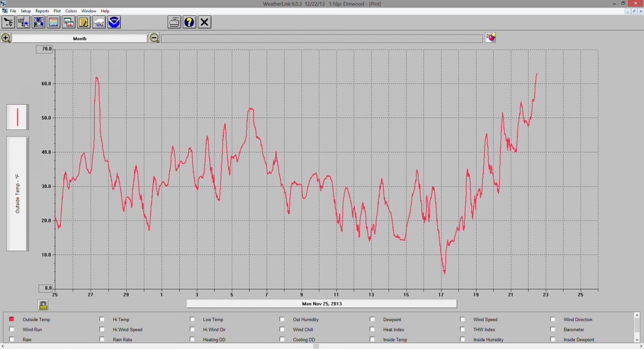Open the Colors menu
The image size is (644, 349).
[71, 11]
